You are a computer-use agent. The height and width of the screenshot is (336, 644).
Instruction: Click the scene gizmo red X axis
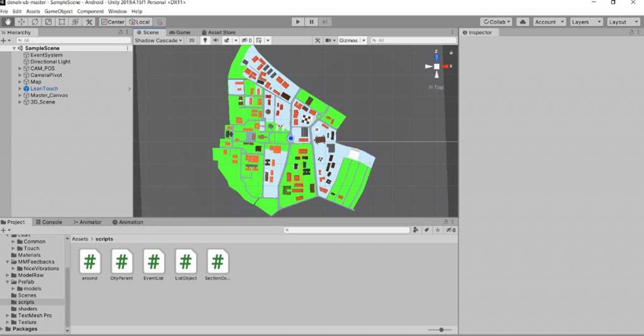click(x=446, y=66)
